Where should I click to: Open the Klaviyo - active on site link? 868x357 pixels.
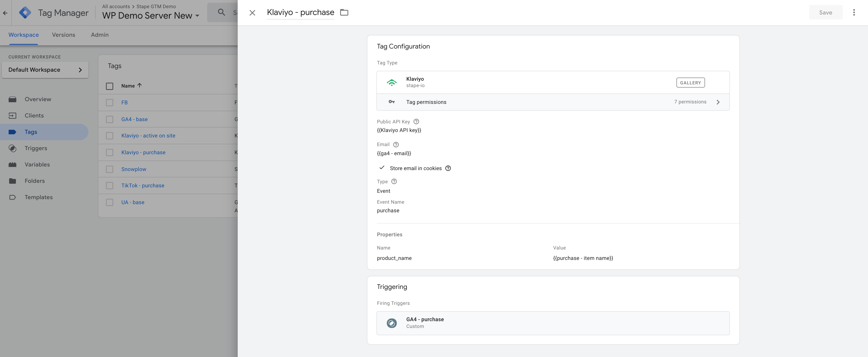[x=148, y=135]
